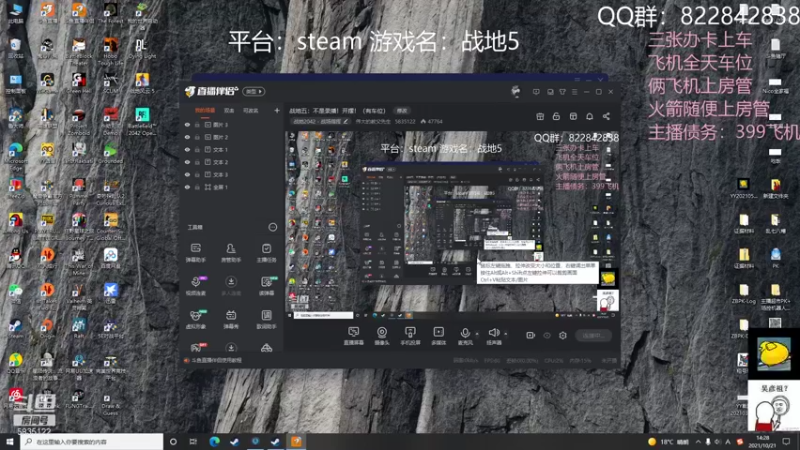Open the Steam desktop shortcut
Viewport: 800px width, 450px height.
tap(16, 330)
